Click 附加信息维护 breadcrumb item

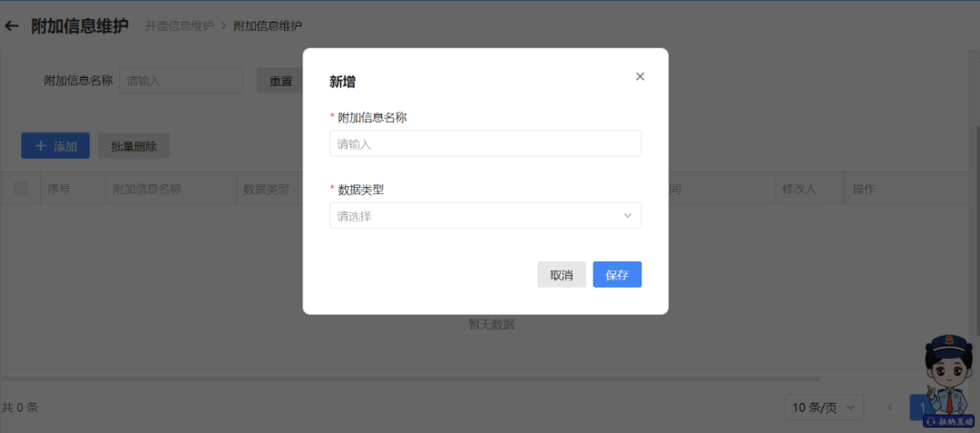click(268, 26)
